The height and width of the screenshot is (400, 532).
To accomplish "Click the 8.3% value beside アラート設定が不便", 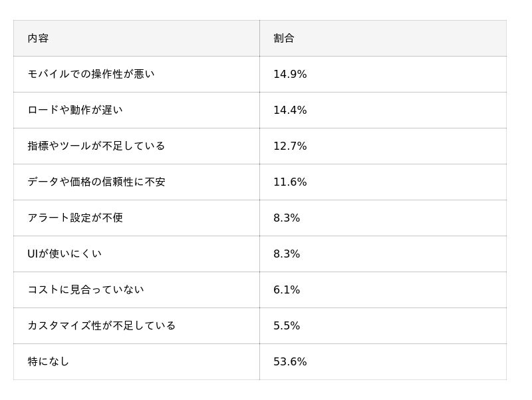I will [x=287, y=218].
